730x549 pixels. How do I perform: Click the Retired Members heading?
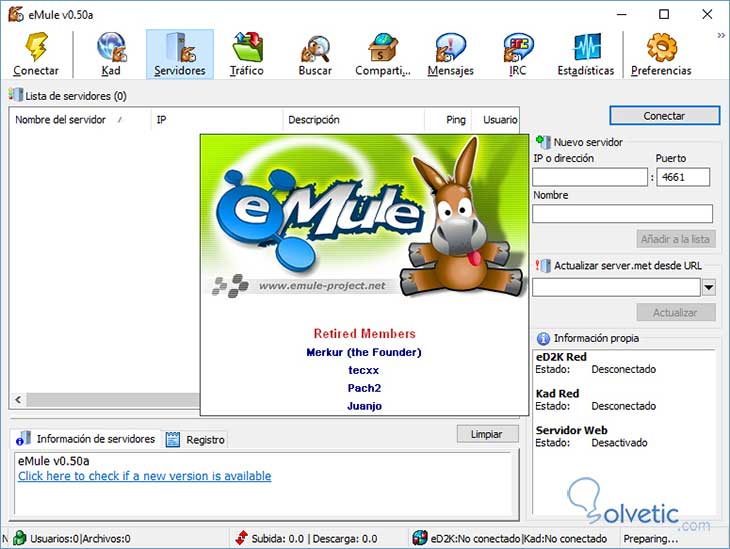coord(365,333)
